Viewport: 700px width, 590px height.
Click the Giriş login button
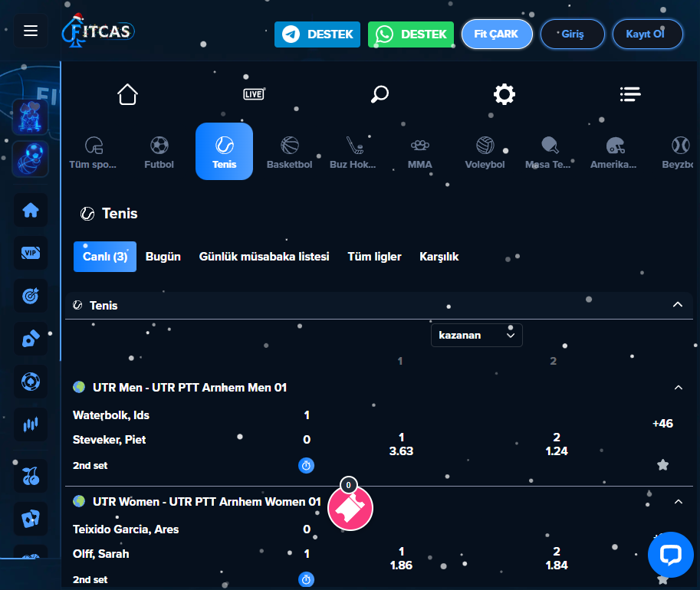coord(572,34)
